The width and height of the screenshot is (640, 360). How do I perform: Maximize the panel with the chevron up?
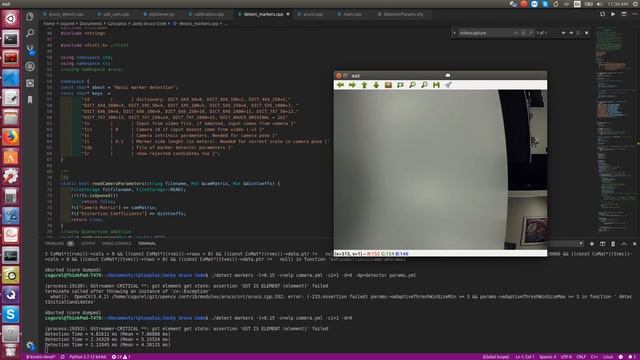(624, 244)
